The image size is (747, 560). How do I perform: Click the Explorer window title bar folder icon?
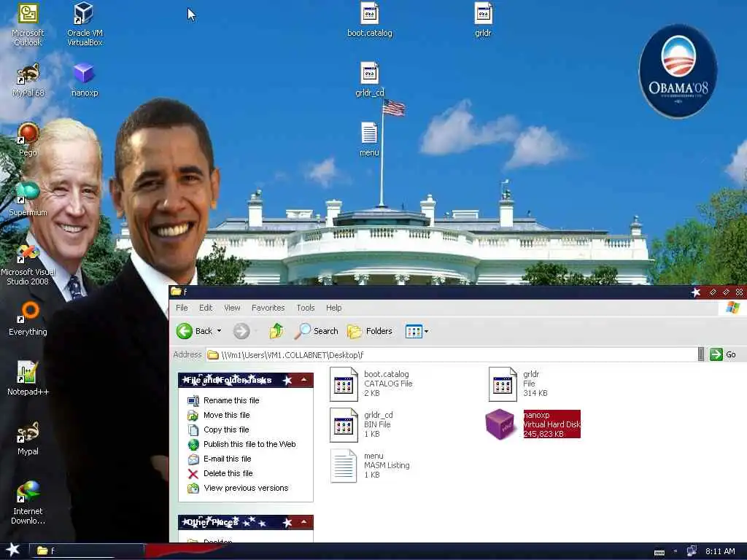177,292
